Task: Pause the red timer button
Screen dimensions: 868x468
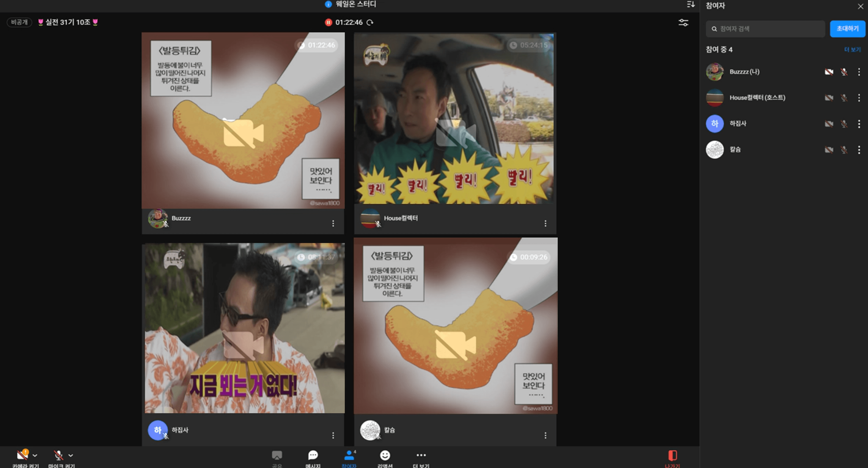Action: (328, 23)
